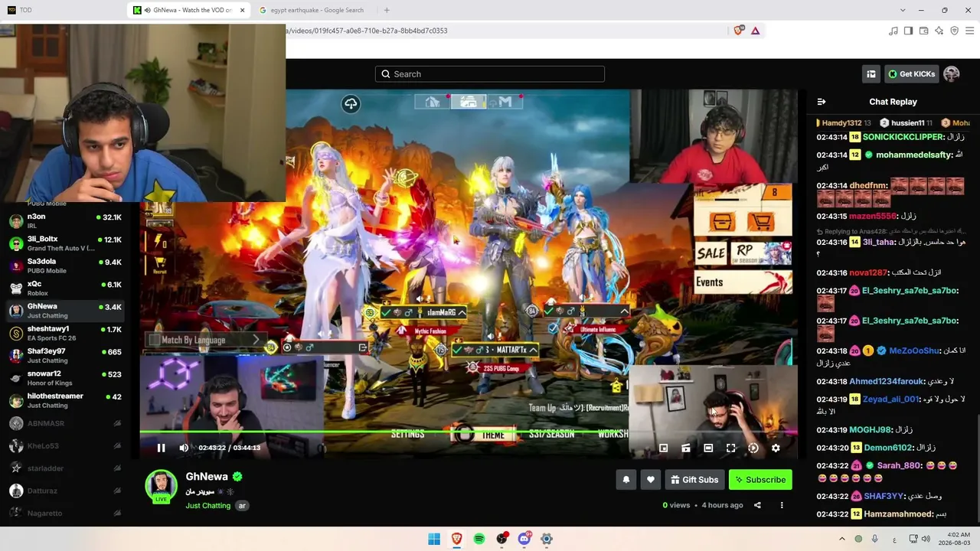This screenshot has height=551, width=980.
Task: Open the playback speed control
Action: point(753,448)
